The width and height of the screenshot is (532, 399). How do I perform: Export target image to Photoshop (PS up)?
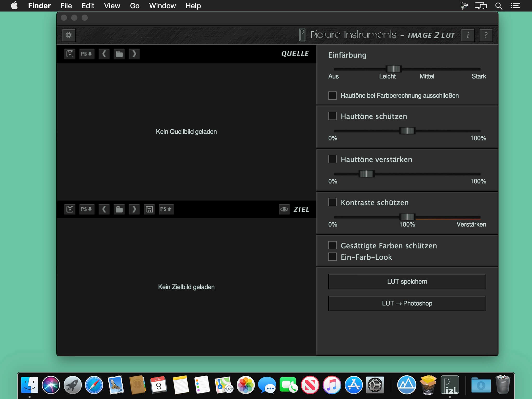click(x=166, y=209)
